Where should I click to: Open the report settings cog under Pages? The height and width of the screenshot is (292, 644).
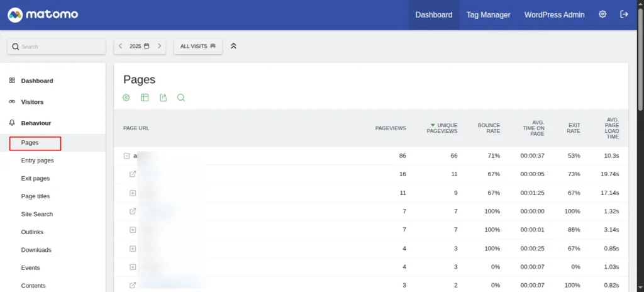tap(126, 98)
